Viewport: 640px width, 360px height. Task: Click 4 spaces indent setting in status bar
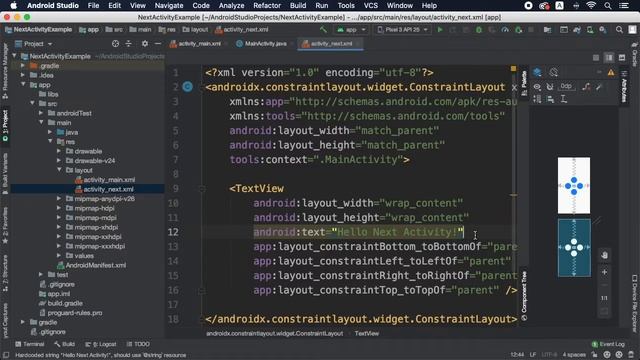click(x=574, y=355)
